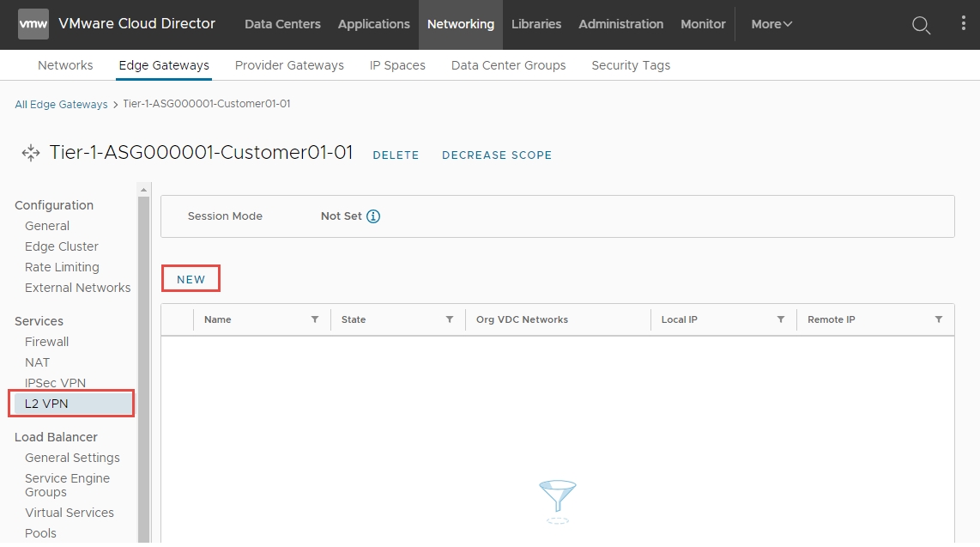This screenshot has height=547, width=980.
Task: Click the Session Mode info icon
Action: (373, 216)
